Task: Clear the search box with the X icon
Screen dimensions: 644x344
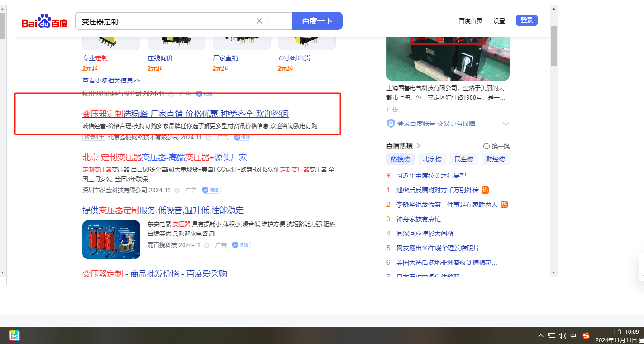Action: point(259,21)
